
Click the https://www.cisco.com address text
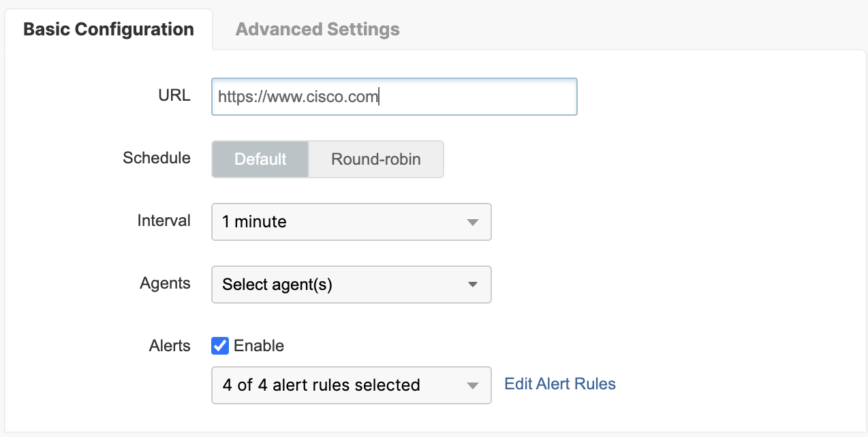click(298, 97)
